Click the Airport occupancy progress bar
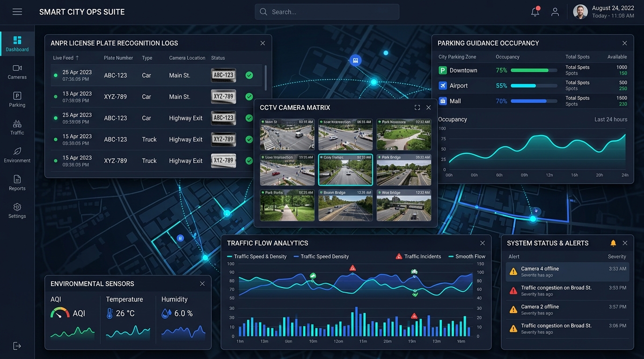 pyautogui.click(x=534, y=86)
